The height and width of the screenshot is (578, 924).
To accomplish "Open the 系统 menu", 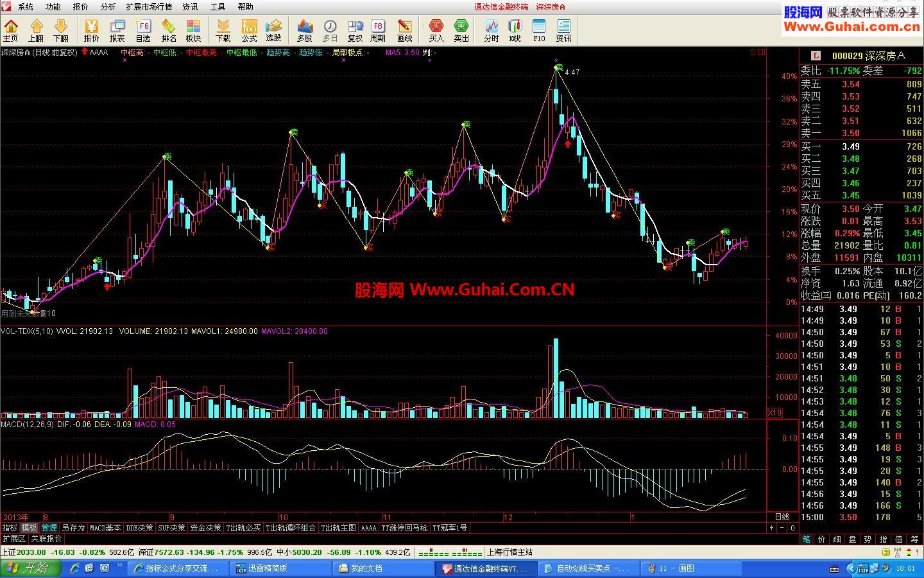I will click(26, 6).
